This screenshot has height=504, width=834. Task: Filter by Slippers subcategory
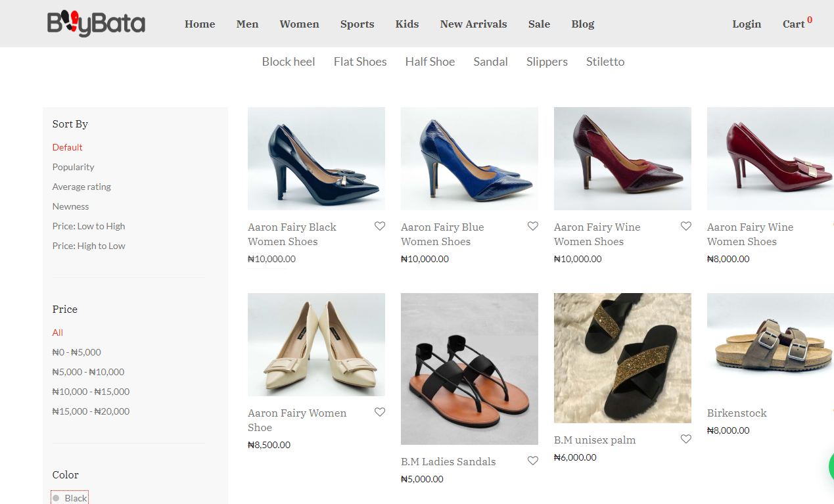pos(547,62)
